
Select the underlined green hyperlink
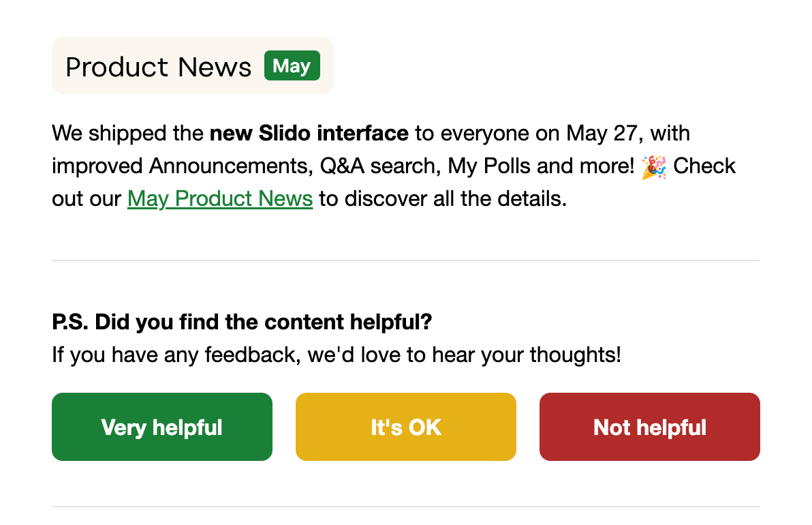tap(219, 198)
